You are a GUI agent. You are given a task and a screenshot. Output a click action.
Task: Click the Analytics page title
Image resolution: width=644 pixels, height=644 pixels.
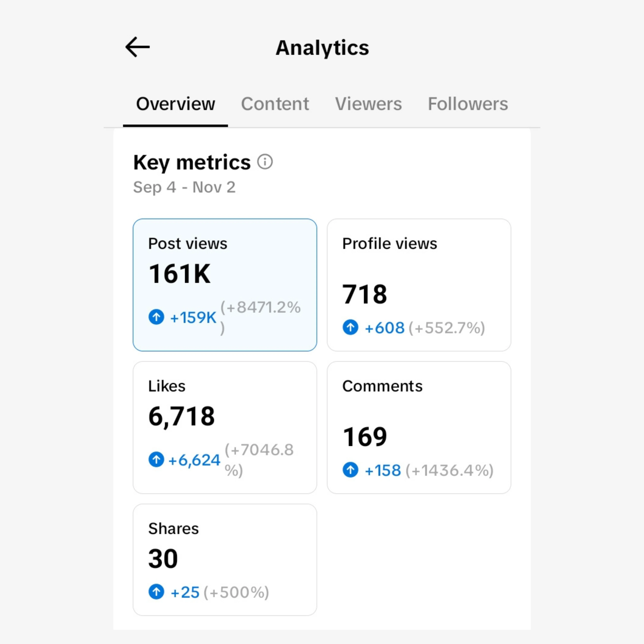pos(322,48)
